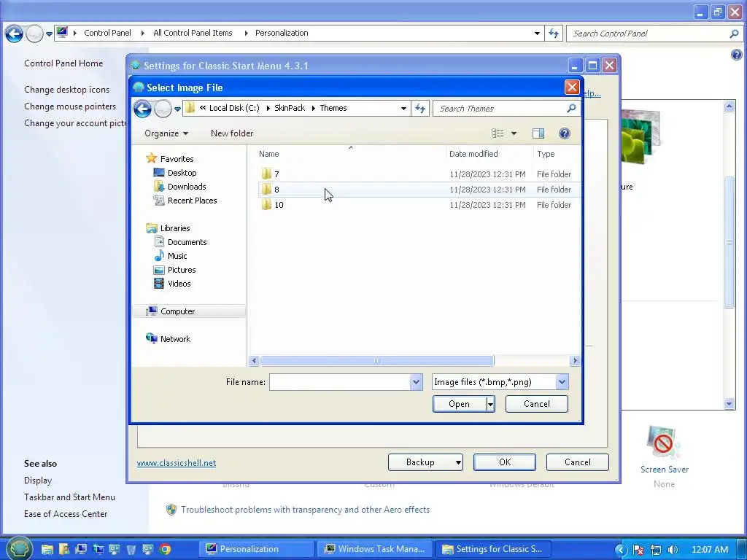
Task: Click SkinPack in the dialog address breadcrumb
Action: coord(289,108)
